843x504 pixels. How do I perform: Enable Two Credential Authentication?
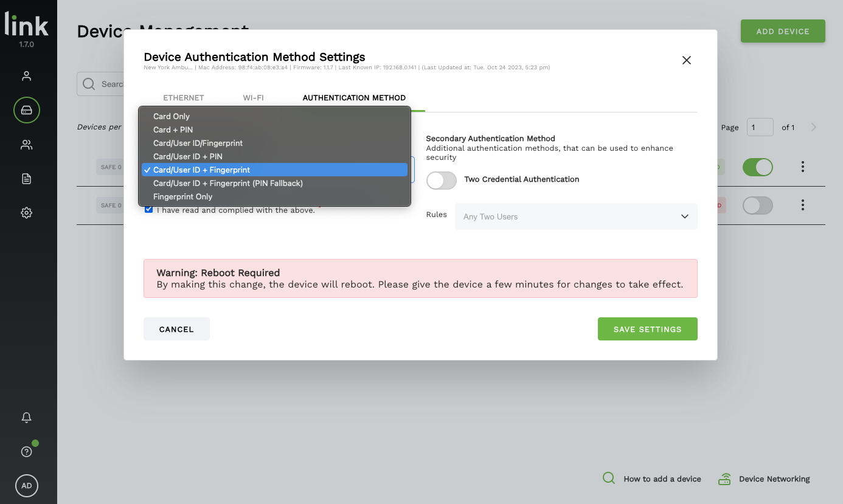[441, 181]
